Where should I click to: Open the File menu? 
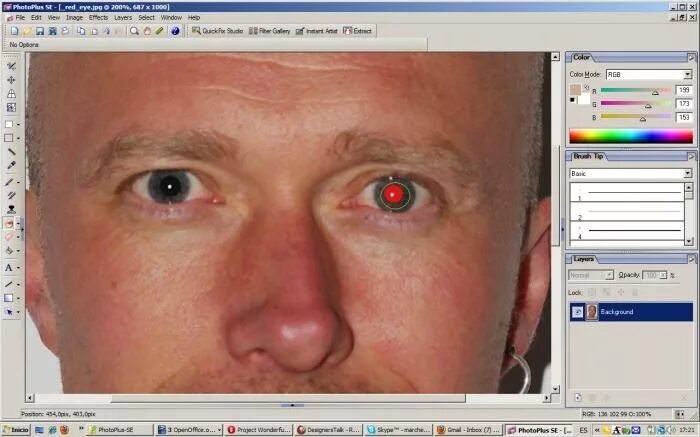pyautogui.click(x=20, y=17)
